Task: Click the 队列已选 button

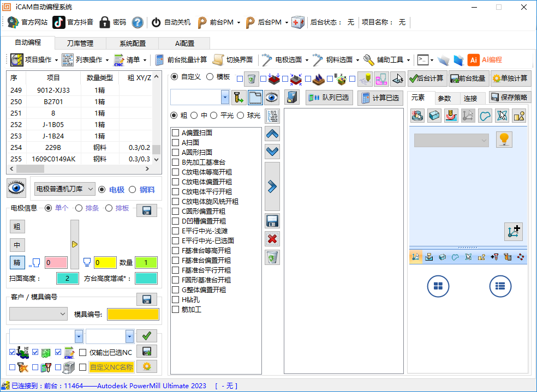Action: (329, 98)
